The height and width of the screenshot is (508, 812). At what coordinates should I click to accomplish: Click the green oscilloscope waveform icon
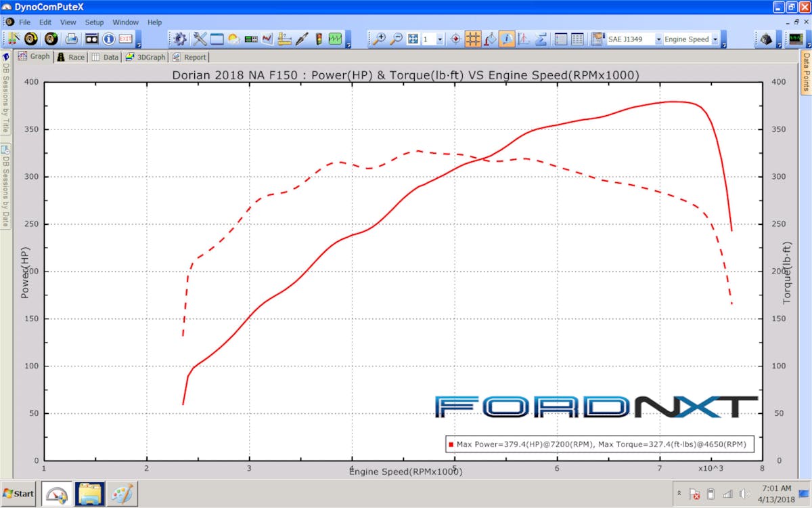pos(336,39)
